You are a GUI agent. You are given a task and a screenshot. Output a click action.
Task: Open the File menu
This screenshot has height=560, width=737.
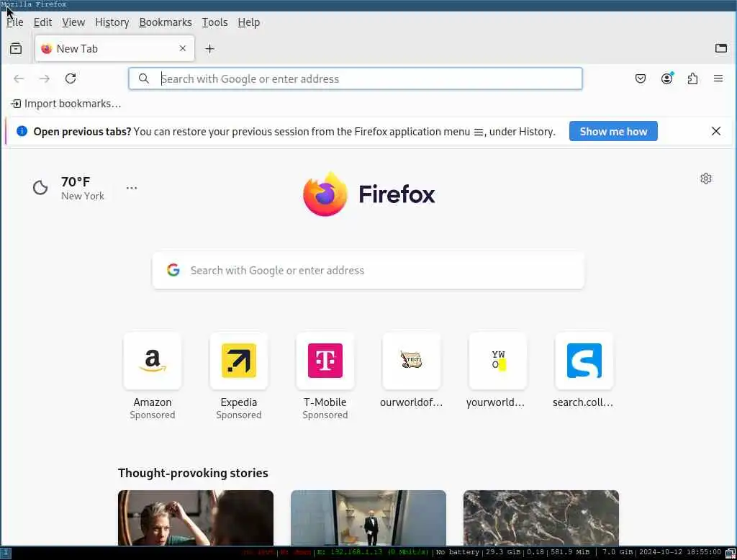pyautogui.click(x=14, y=22)
